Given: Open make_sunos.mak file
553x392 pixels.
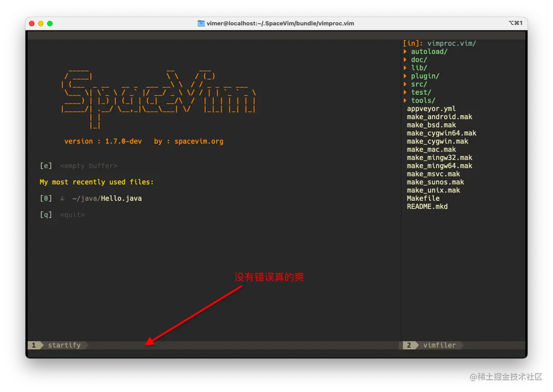Looking at the screenshot, I should [436, 182].
